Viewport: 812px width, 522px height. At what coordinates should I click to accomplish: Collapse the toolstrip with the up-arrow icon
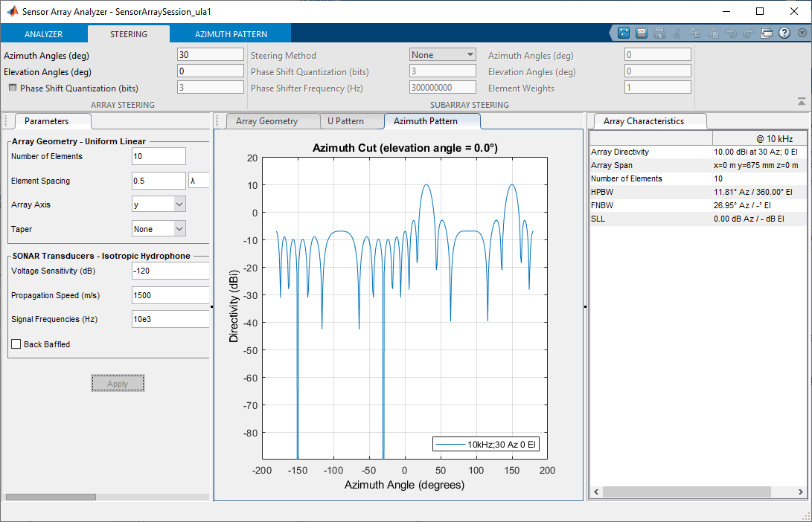pos(801,101)
